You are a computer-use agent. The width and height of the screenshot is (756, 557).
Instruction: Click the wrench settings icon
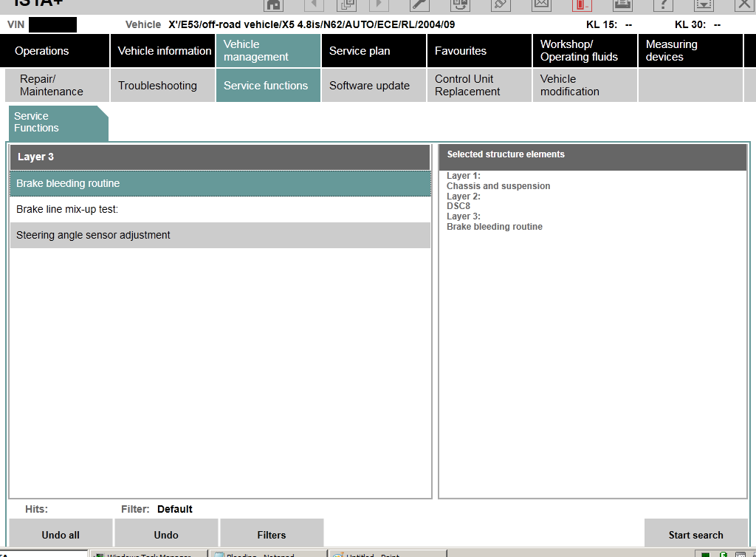tap(419, 4)
